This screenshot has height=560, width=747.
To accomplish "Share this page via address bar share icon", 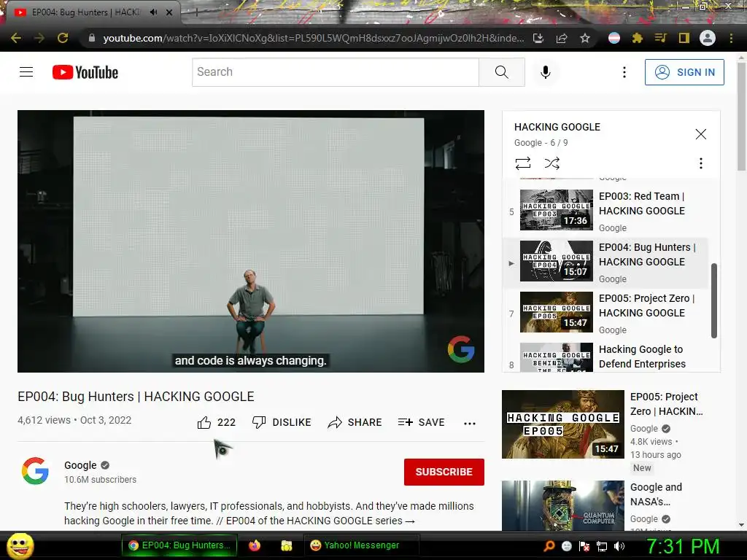I will (562, 38).
